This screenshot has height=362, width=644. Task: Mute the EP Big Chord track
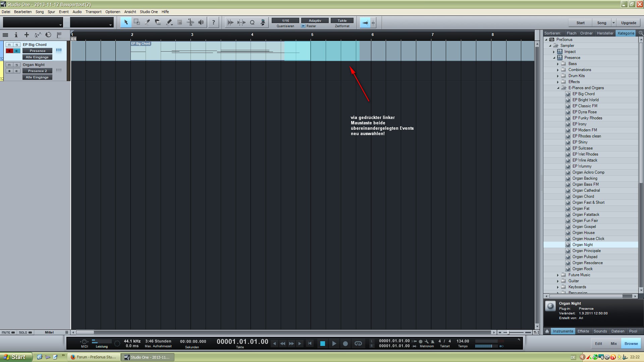tap(9, 45)
